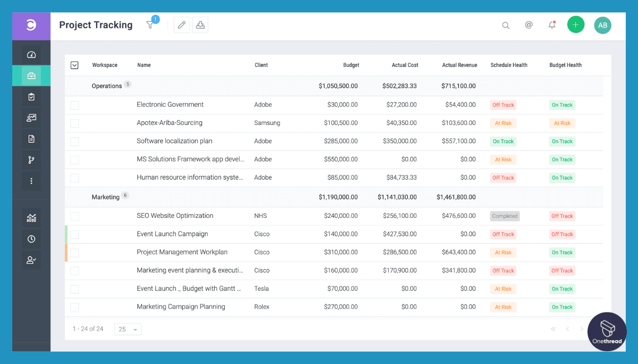Open the dashboard gauge icon in sidebar
Viewport: 638px width, 364px height.
tap(31, 55)
